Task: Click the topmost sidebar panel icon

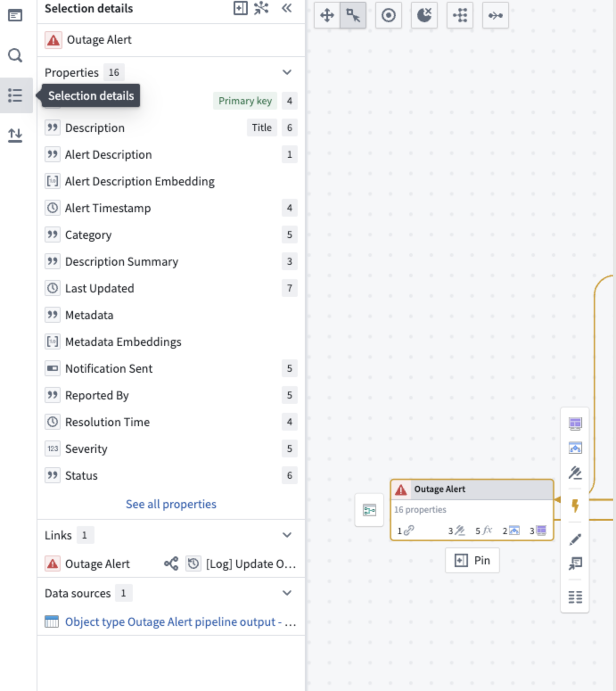Action: point(15,16)
